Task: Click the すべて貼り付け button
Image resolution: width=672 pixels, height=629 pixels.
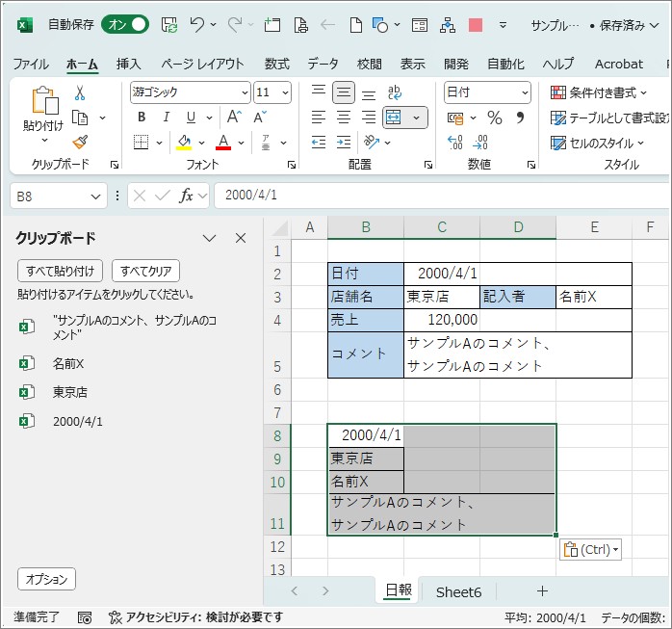Action: coord(60,271)
